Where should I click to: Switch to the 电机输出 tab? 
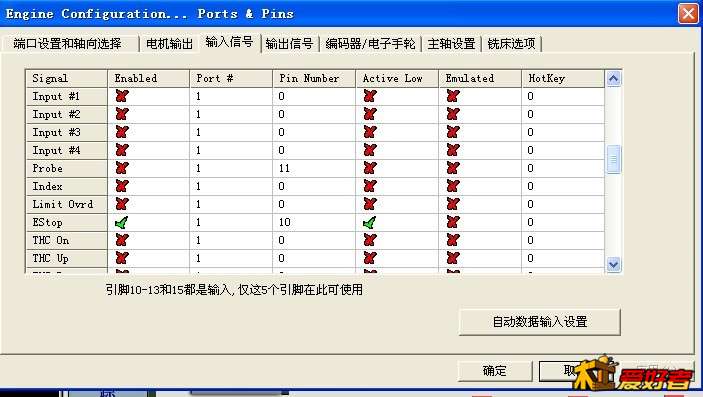(x=169, y=44)
